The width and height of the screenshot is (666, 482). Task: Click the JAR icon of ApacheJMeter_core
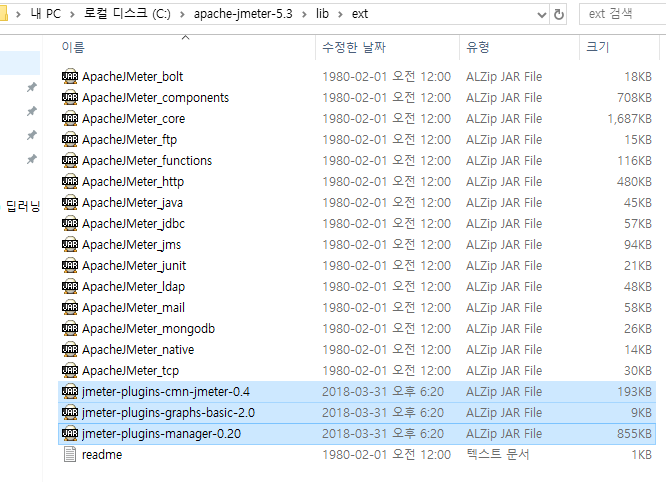(x=70, y=118)
